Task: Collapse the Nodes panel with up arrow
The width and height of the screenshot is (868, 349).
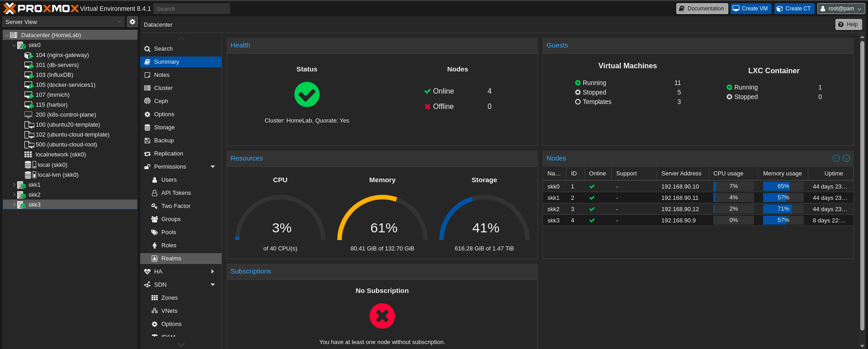Action: coord(836,158)
